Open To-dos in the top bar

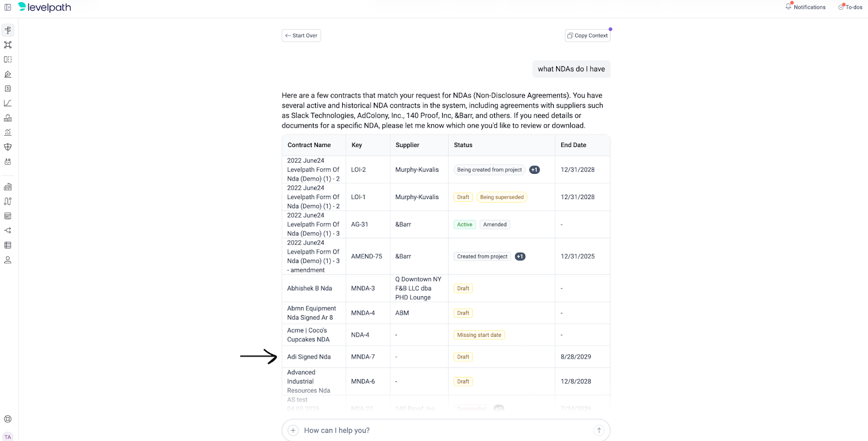click(850, 7)
